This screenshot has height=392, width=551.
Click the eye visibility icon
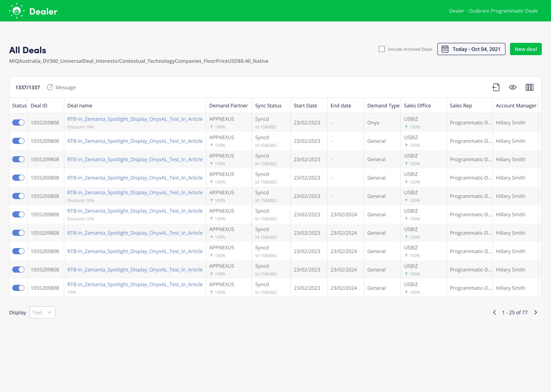tap(513, 87)
